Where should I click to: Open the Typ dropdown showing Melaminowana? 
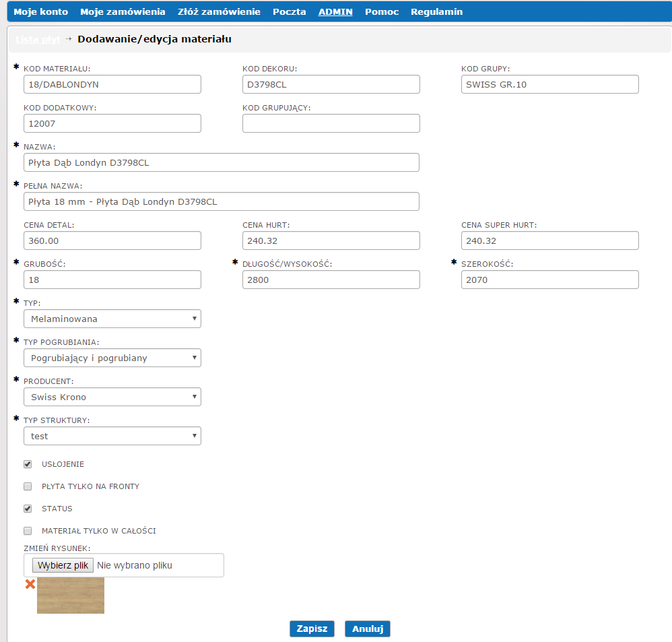pos(112,319)
